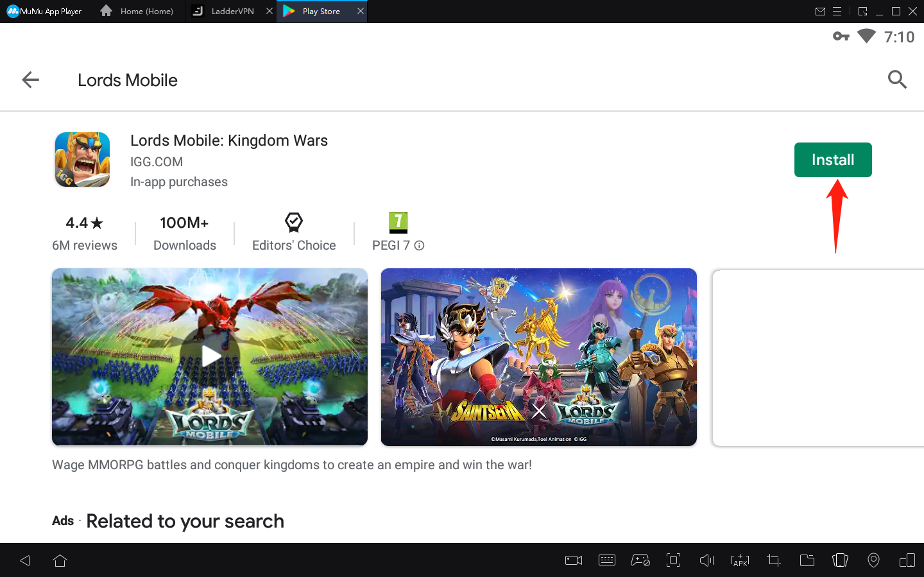Image resolution: width=924 pixels, height=577 pixels.
Task: Open the MuMu hamburger menu
Action: [x=837, y=12]
